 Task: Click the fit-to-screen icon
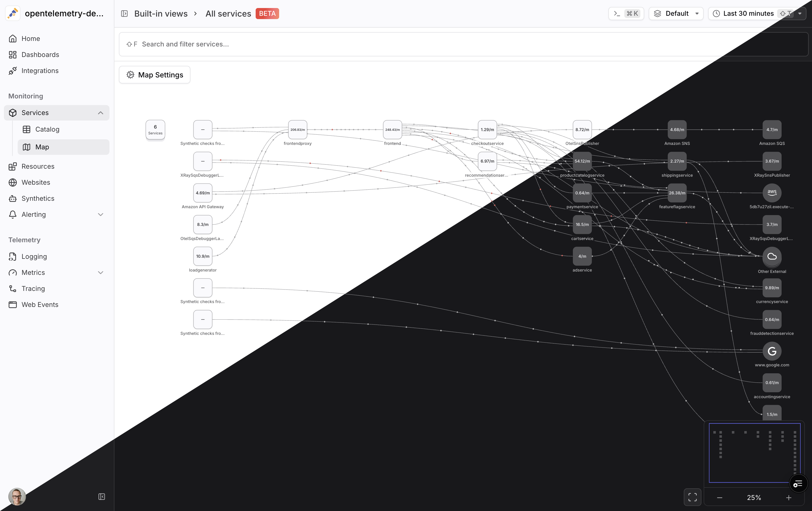click(x=692, y=497)
